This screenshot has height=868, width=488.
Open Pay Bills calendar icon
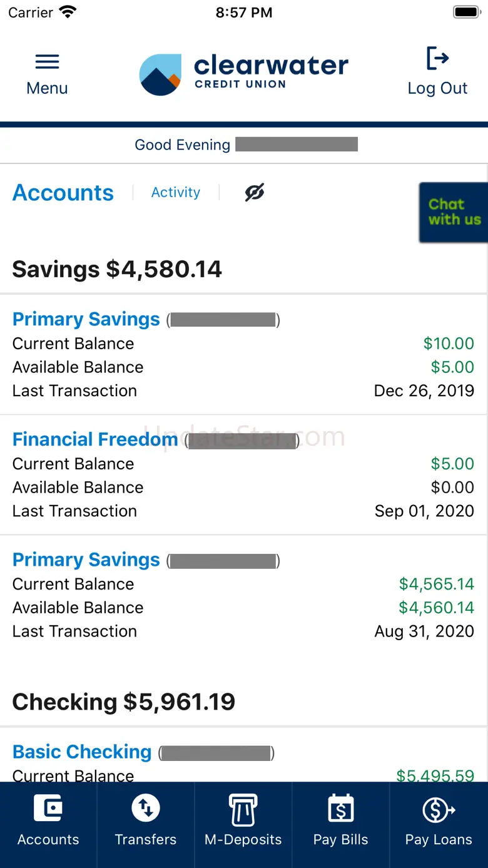341,809
